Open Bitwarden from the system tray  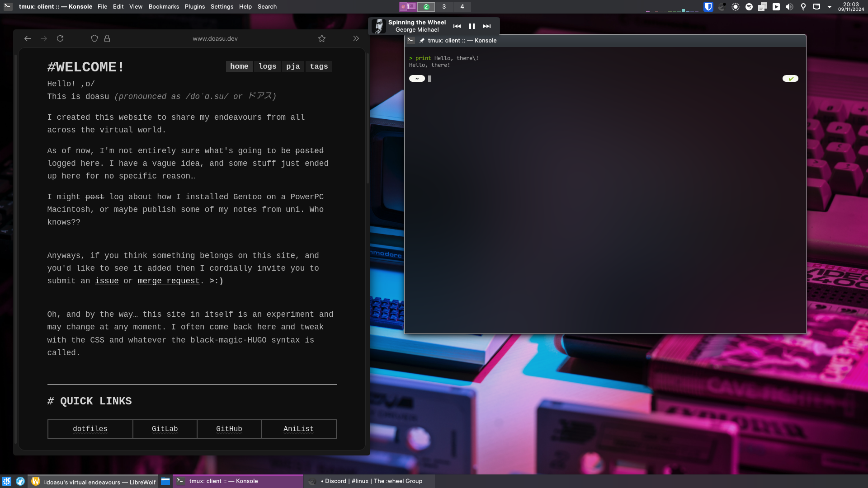pyautogui.click(x=708, y=7)
